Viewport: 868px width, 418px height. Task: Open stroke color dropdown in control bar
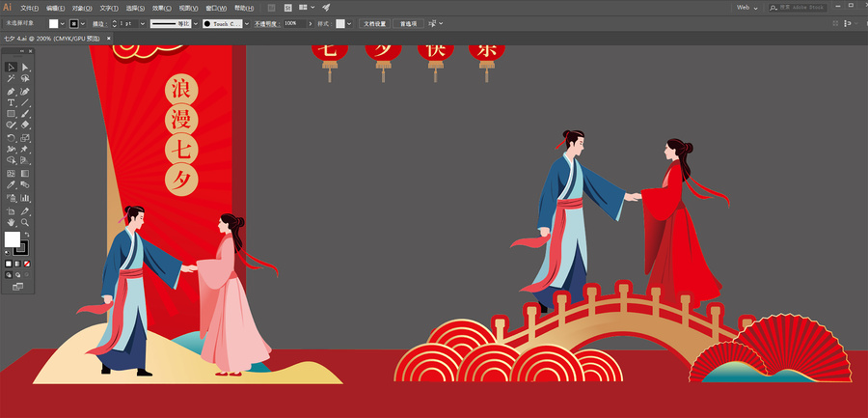83,24
